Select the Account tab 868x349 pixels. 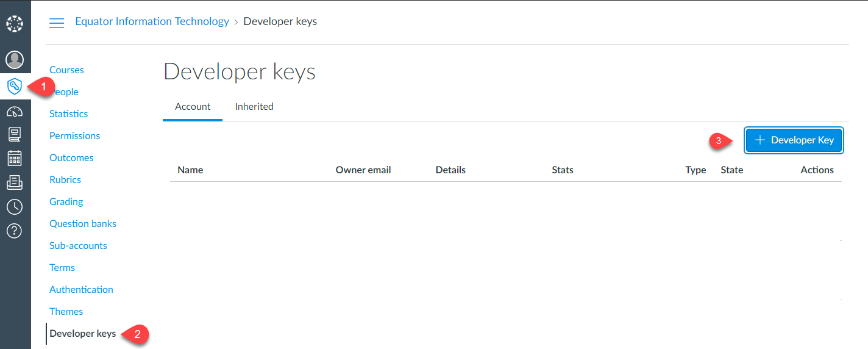[193, 107]
